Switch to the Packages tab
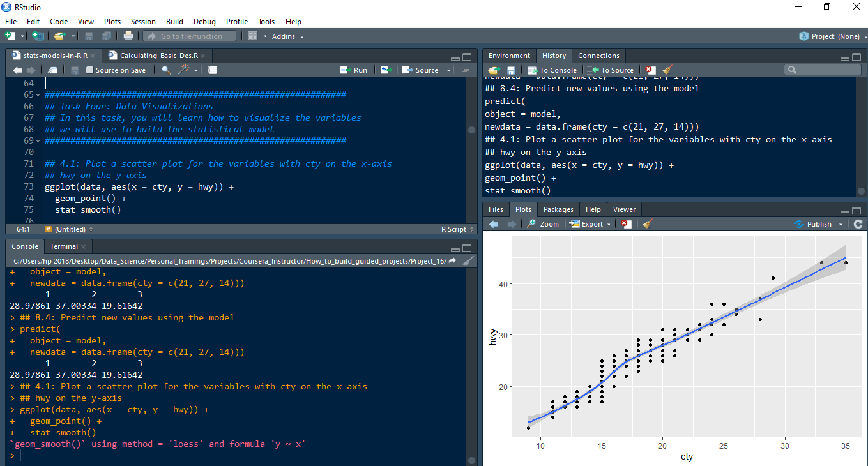Image resolution: width=868 pixels, height=466 pixels. click(x=558, y=209)
